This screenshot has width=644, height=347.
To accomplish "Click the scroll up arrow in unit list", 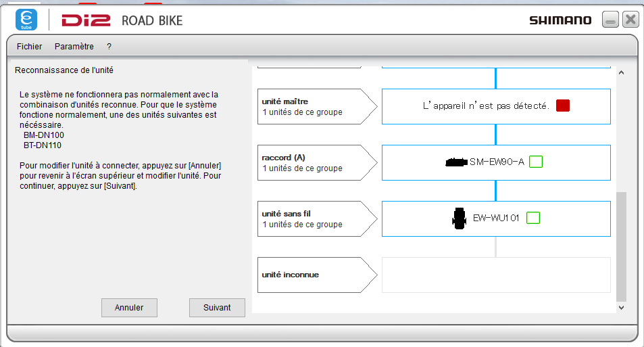I will (621, 73).
